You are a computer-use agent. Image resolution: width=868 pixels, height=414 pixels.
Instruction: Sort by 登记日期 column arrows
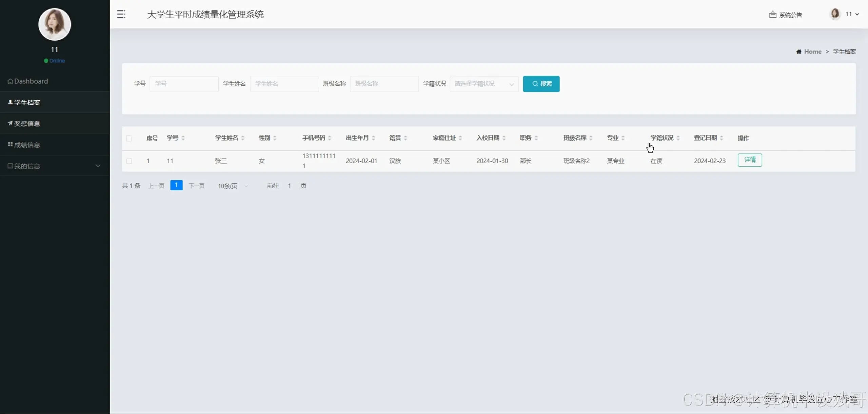[722, 138]
